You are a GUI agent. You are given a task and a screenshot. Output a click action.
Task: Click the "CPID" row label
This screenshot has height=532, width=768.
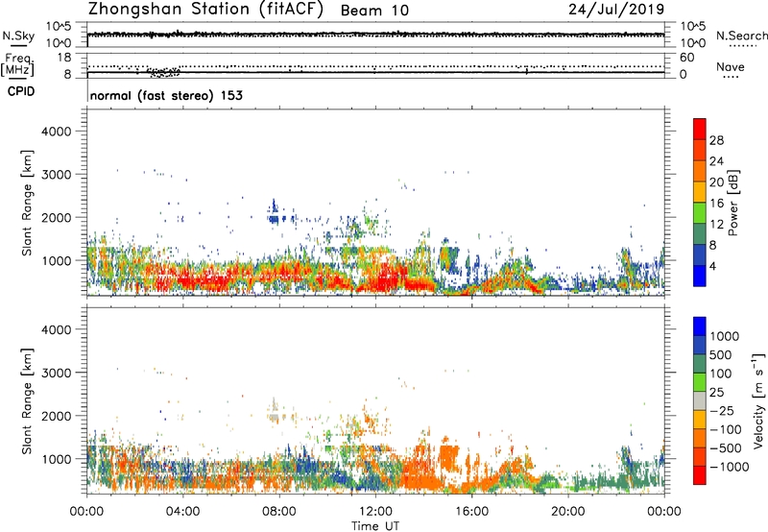[21, 91]
